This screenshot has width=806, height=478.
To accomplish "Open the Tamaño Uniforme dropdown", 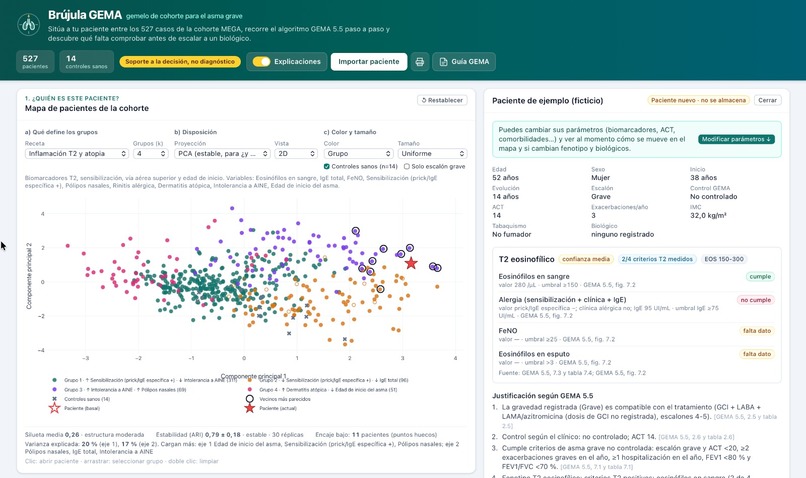I will tap(432, 154).
